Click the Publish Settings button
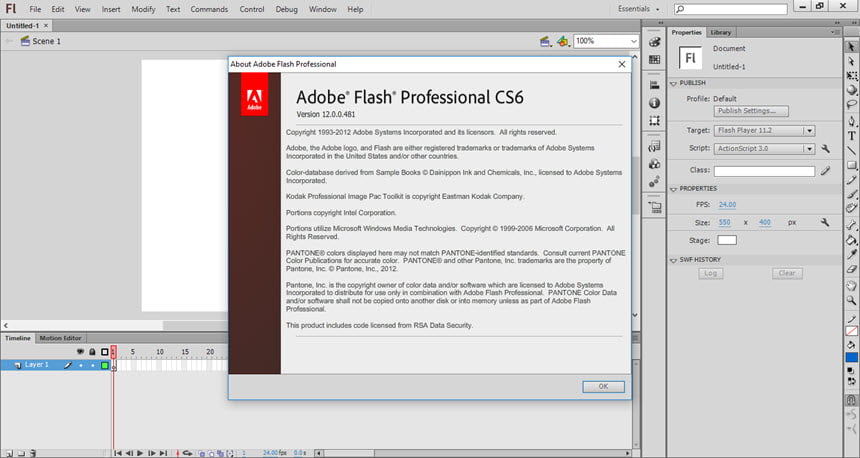Screen dimensions: 860x458 click(x=751, y=111)
